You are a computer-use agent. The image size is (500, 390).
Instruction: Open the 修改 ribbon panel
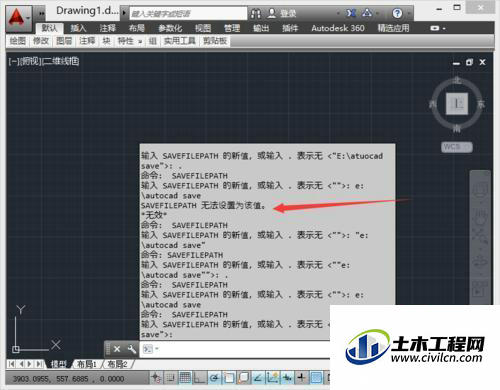(41, 41)
